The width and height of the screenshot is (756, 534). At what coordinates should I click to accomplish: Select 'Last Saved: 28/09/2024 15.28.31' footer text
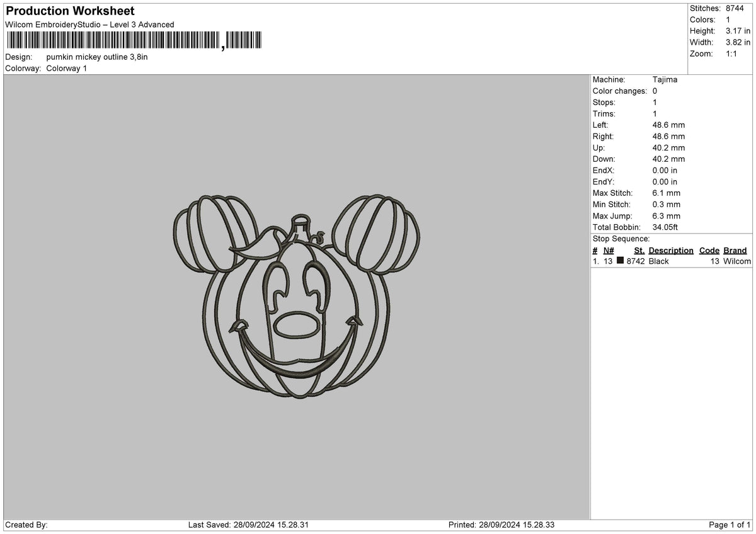(x=248, y=525)
